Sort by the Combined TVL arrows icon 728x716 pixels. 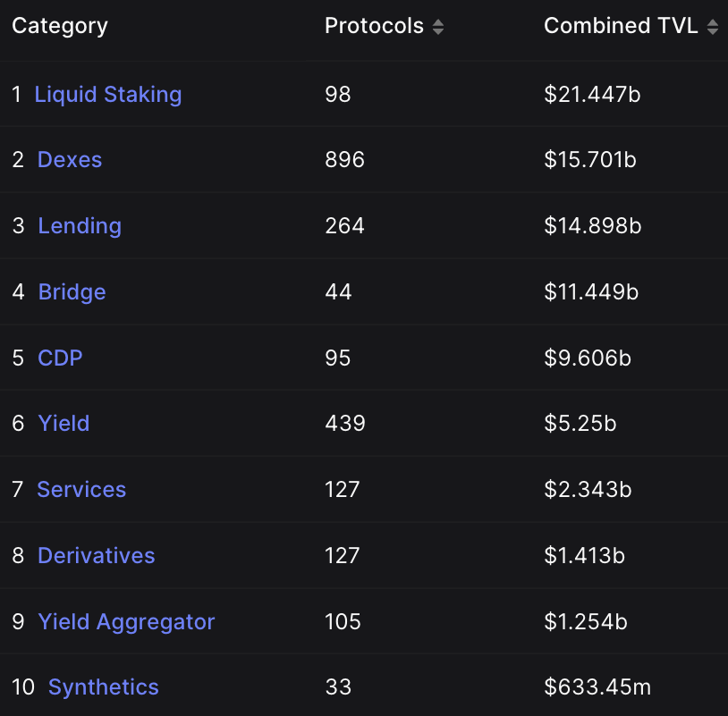(x=713, y=28)
